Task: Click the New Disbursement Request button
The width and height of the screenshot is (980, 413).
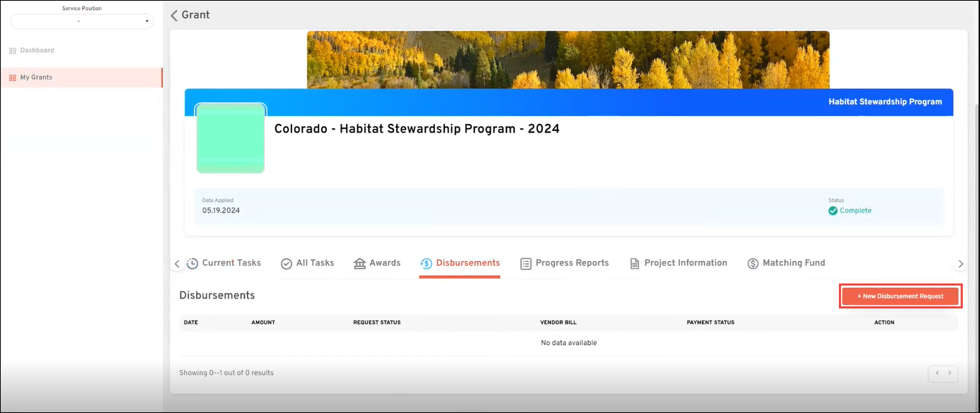Action: (900, 296)
